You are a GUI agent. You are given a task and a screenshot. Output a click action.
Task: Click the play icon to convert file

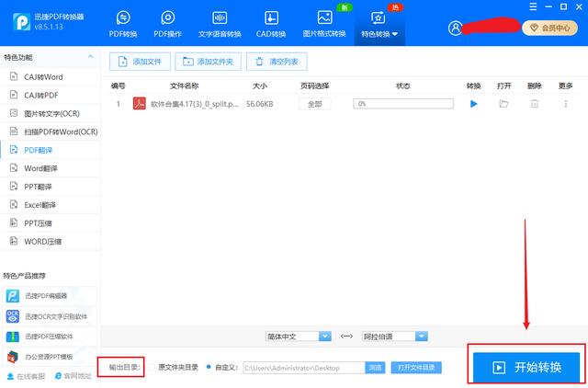474,104
